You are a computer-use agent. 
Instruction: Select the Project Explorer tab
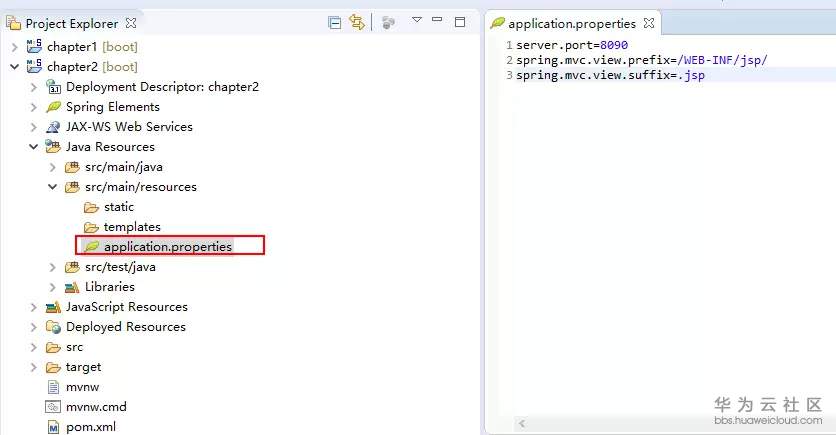pos(71,23)
